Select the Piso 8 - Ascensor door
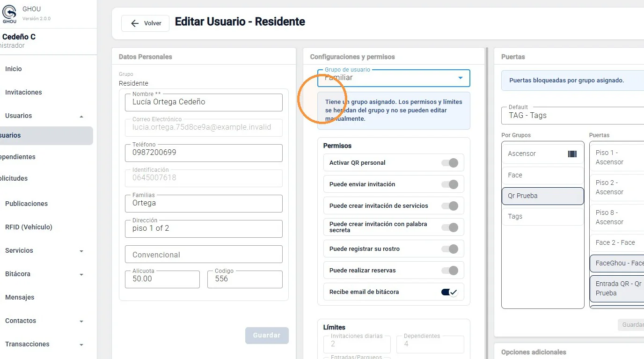 pyautogui.click(x=617, y=217)
